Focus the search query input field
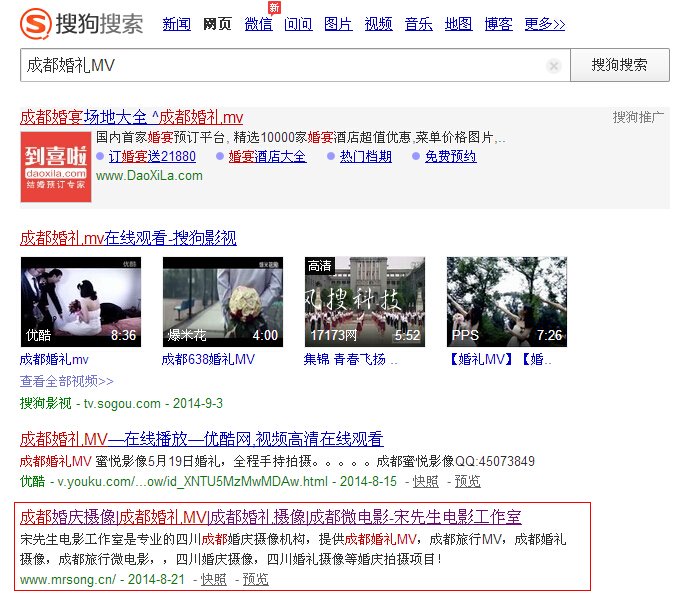 tap(280, 66)
